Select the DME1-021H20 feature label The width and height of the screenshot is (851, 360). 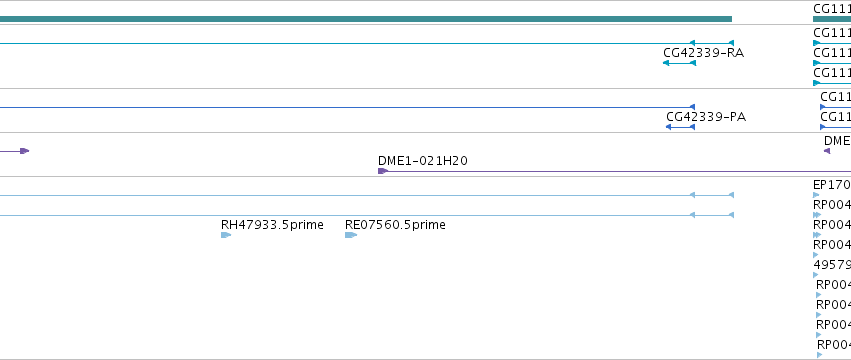click(x=423, y=161)
